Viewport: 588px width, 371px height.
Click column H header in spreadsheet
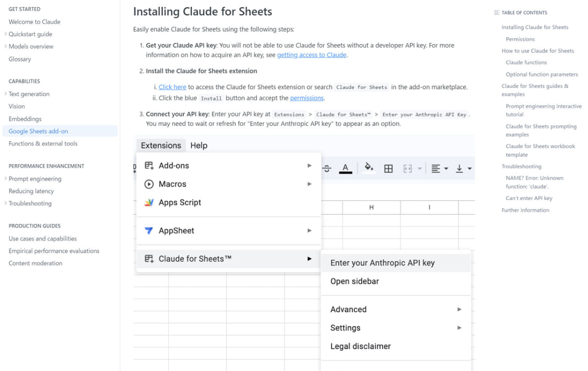tap(371, 208)
